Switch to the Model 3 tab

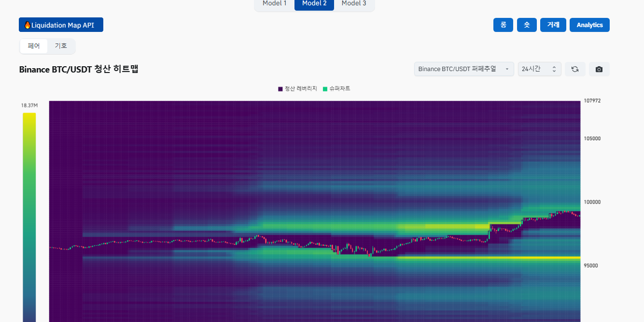click(354, 3)
